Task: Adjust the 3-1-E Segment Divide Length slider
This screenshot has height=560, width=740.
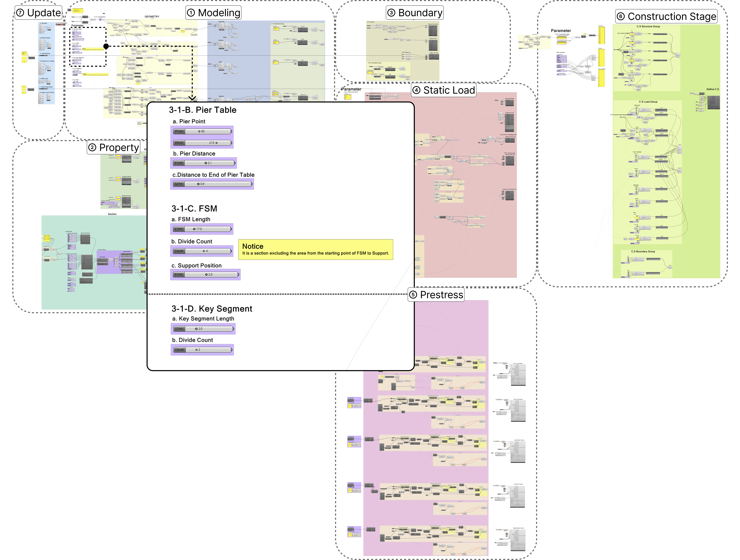Action: pos(77,72)
